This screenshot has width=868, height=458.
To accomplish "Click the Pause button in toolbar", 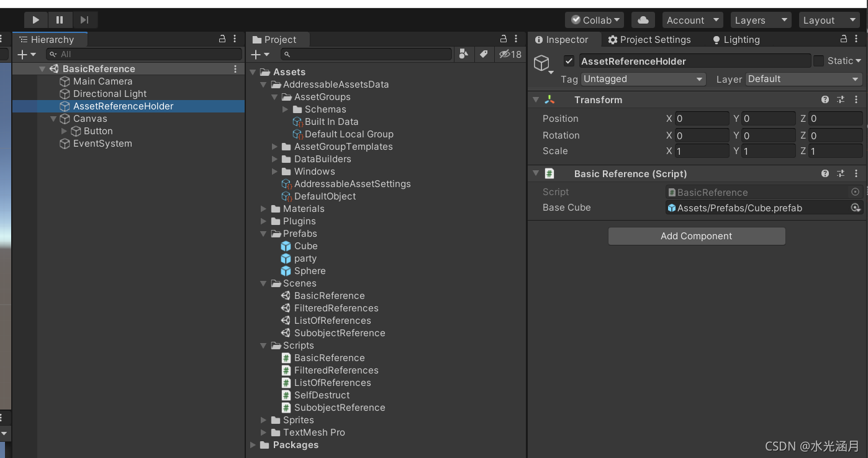I will 60,20.
